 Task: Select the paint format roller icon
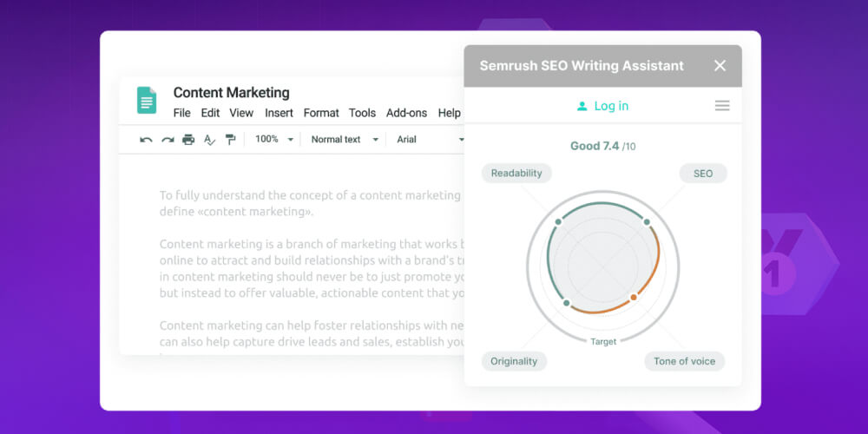coord(230,140)
